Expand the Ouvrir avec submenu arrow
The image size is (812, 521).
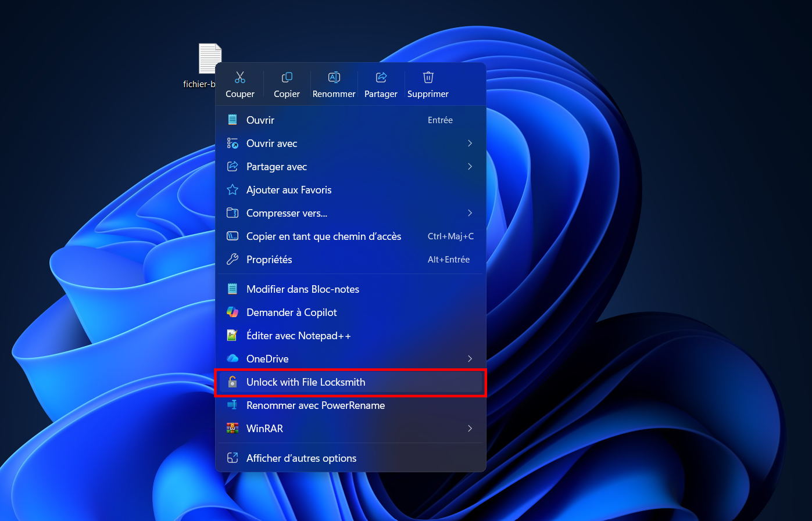point(470,143)
